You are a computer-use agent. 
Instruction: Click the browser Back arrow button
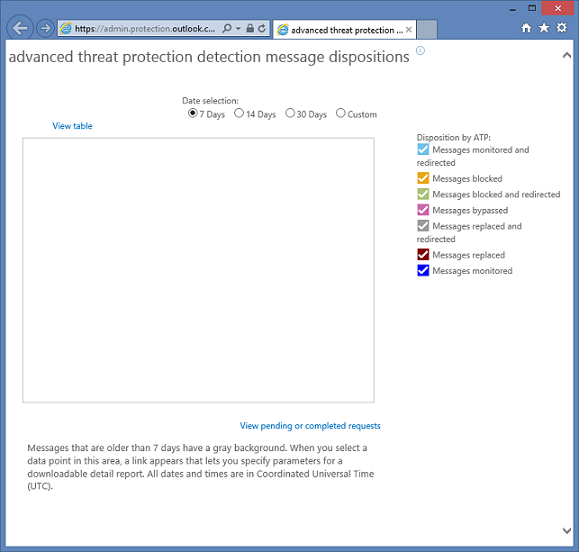20,28
